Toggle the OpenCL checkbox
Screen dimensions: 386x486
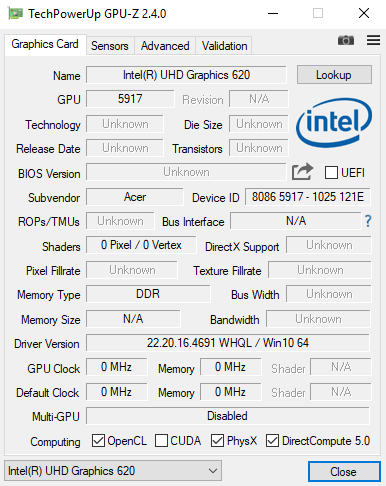click(98, 441)
